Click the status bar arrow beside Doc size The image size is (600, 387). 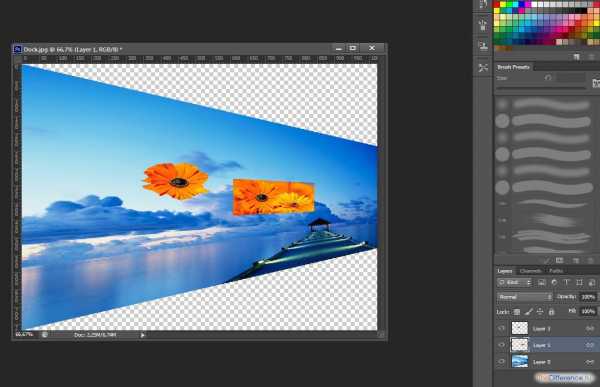click(142, 335)
